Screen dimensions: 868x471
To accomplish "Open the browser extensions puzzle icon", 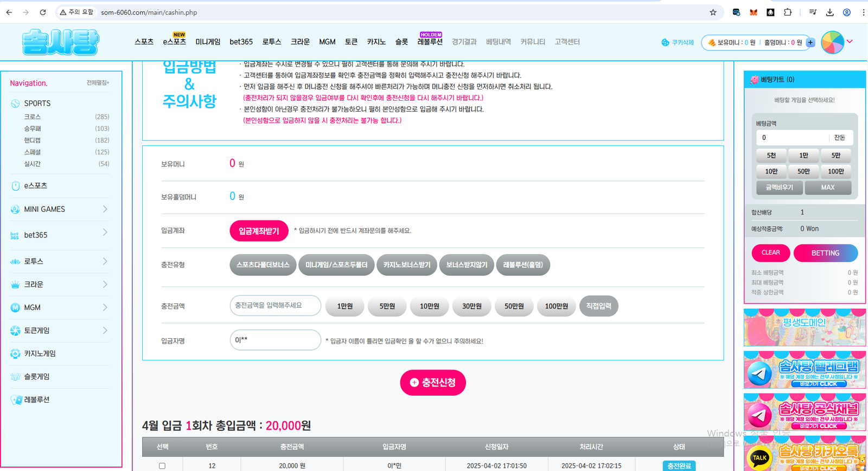I will point(788,12).
